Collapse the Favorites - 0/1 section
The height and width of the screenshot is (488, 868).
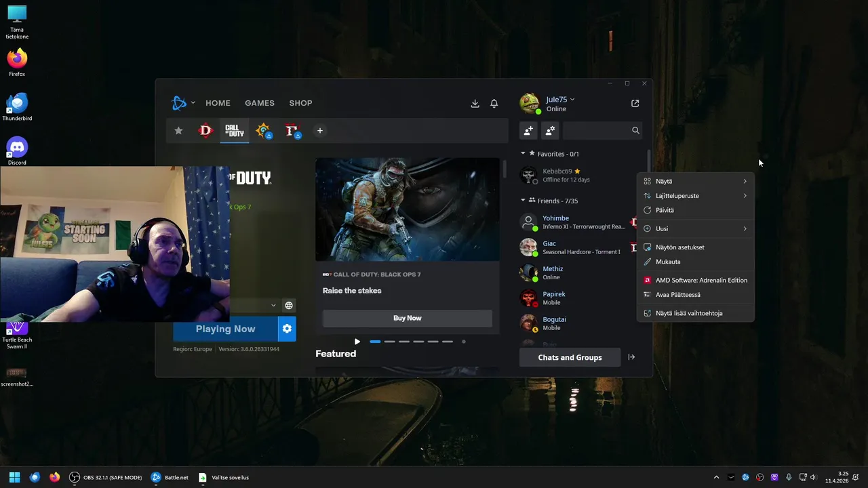523,153
